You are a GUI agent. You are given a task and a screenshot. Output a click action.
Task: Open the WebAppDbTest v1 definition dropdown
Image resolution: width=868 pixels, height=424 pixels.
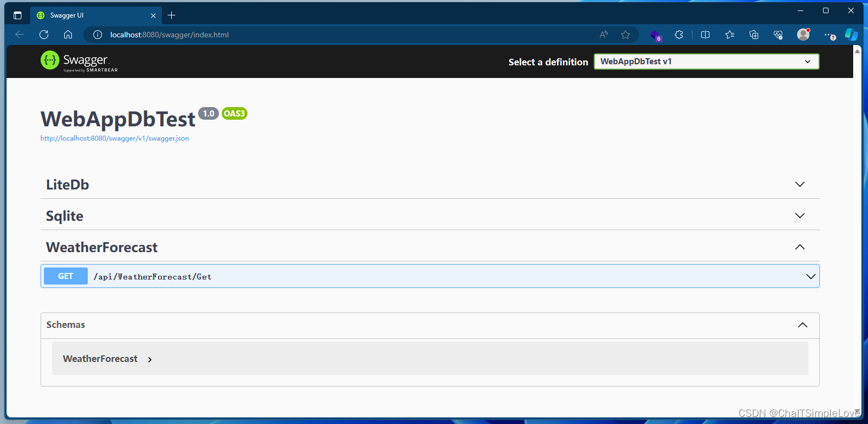pos(706,62)
